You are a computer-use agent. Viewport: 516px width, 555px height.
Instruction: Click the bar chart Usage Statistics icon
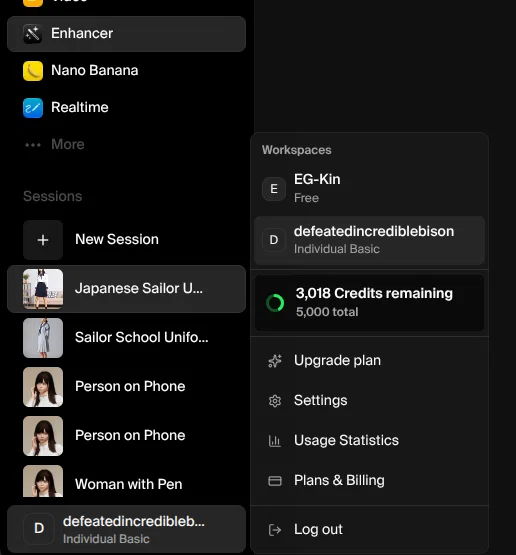click(x=275, y=441)
